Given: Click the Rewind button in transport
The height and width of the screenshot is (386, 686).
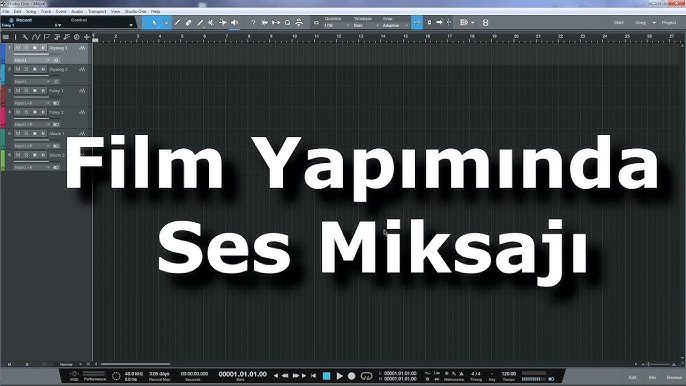Looking at the screenshot, I should click(x=285, y=375).
